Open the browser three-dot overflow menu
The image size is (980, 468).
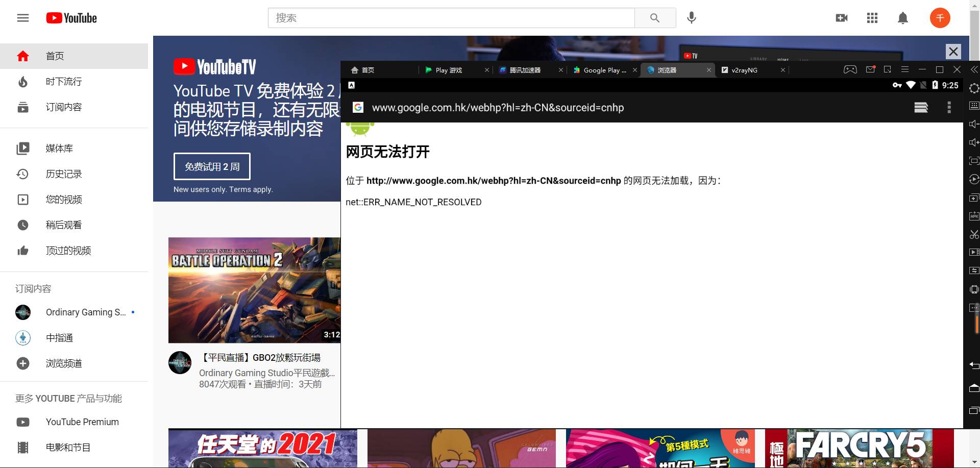(x=949, y=107)
